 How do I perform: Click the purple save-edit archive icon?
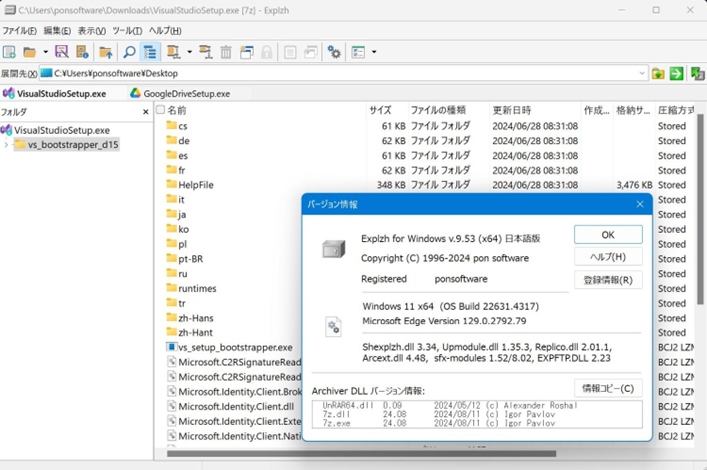coord(62,52)
